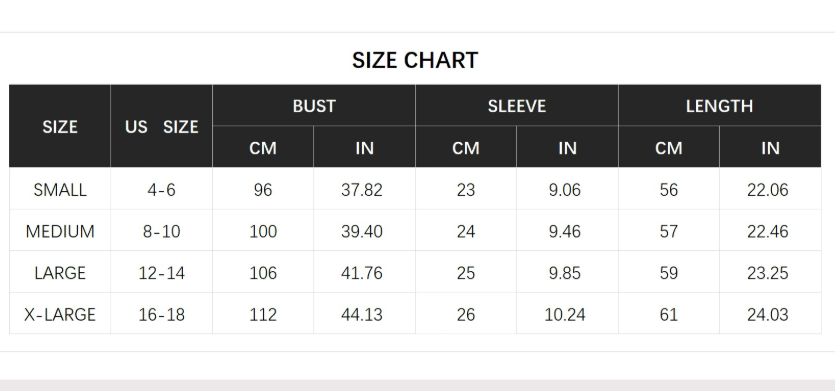Click the 10.24 sleeve inches value
835x391 pixels.
click(x=564, y=314)
